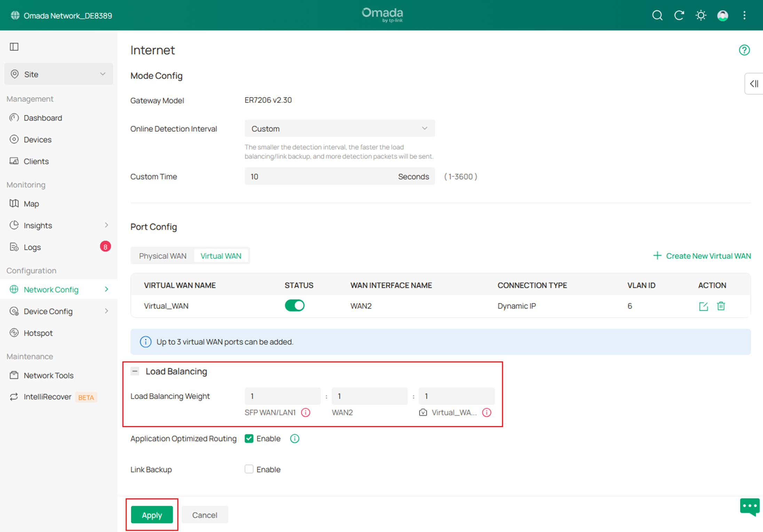Open the user profile avatar menu
The height and width of the screenshot is (532, 763).
(722, 15)
